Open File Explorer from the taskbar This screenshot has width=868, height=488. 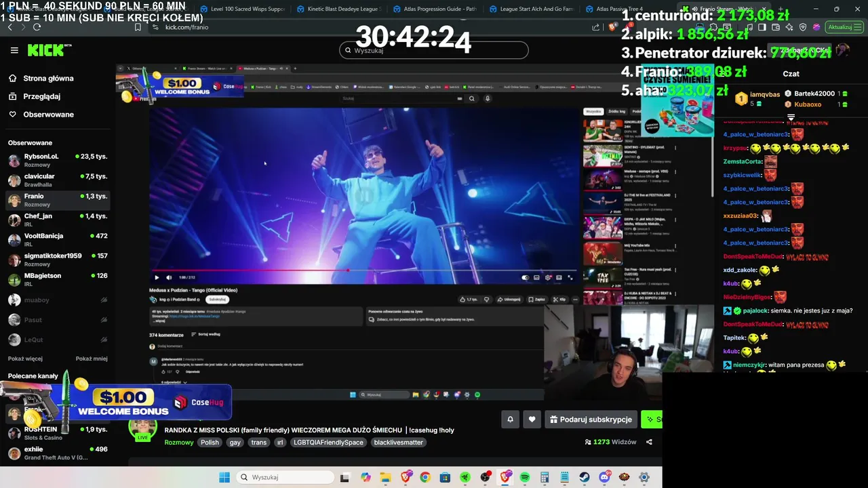(385, 477)
